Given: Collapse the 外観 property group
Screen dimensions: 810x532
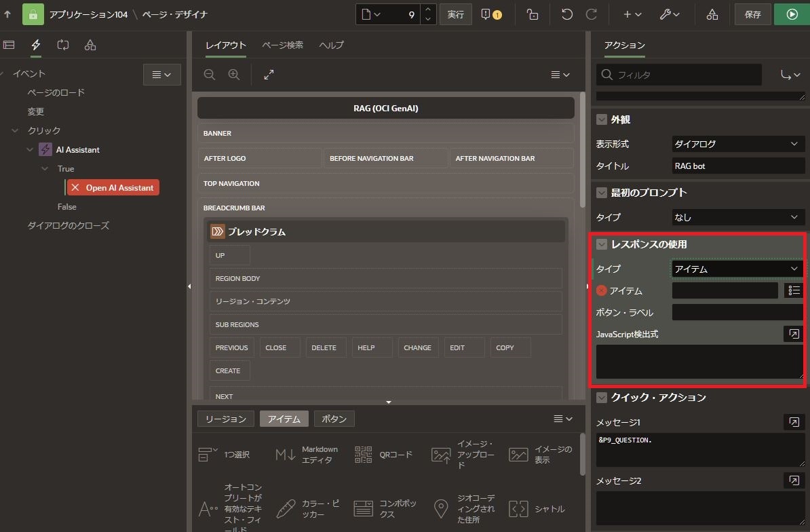Looking at the screenshot, I should point(602,119).
